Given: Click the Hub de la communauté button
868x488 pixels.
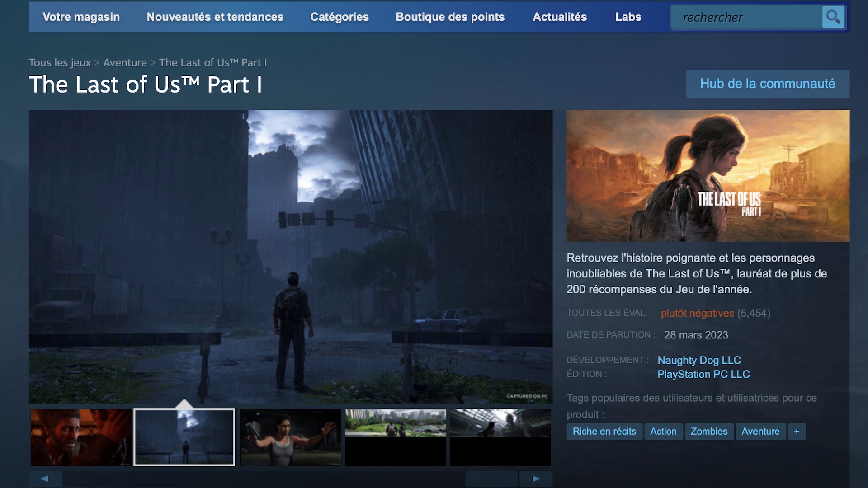Looking at the screenshot, I should tap(769, 83).
